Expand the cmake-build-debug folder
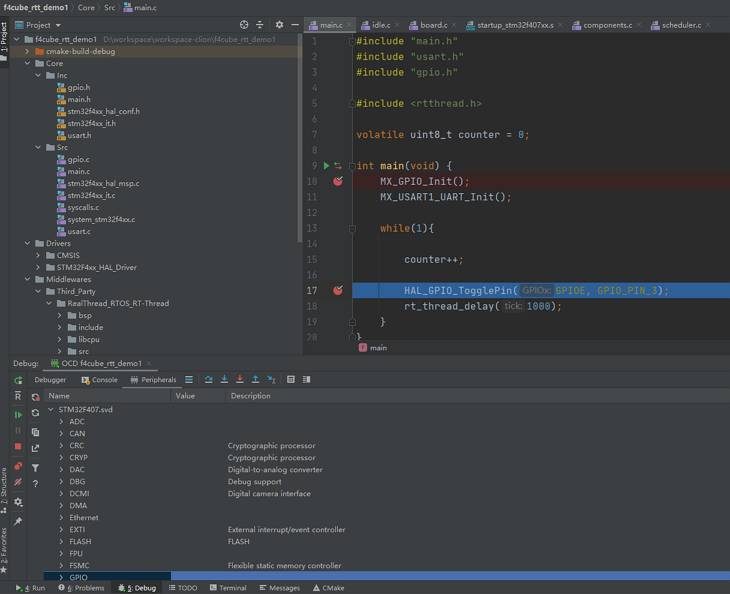 (x=27, y=51)
